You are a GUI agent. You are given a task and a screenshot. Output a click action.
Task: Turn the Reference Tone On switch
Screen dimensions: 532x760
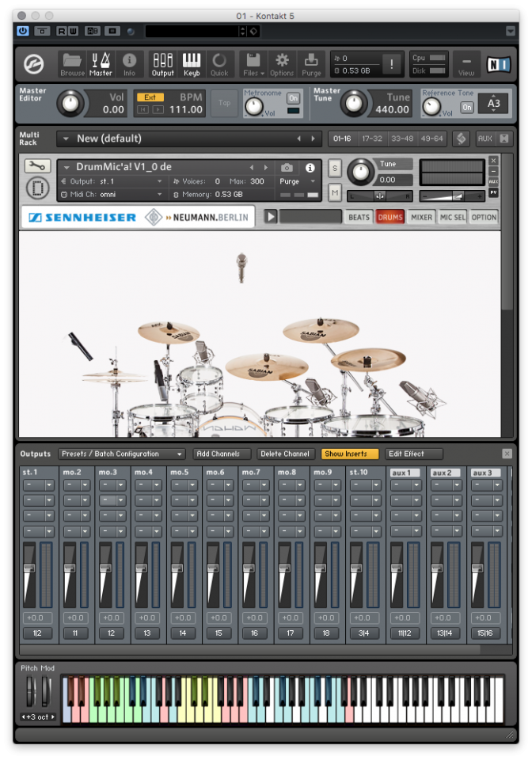click(x=466, y=107)
